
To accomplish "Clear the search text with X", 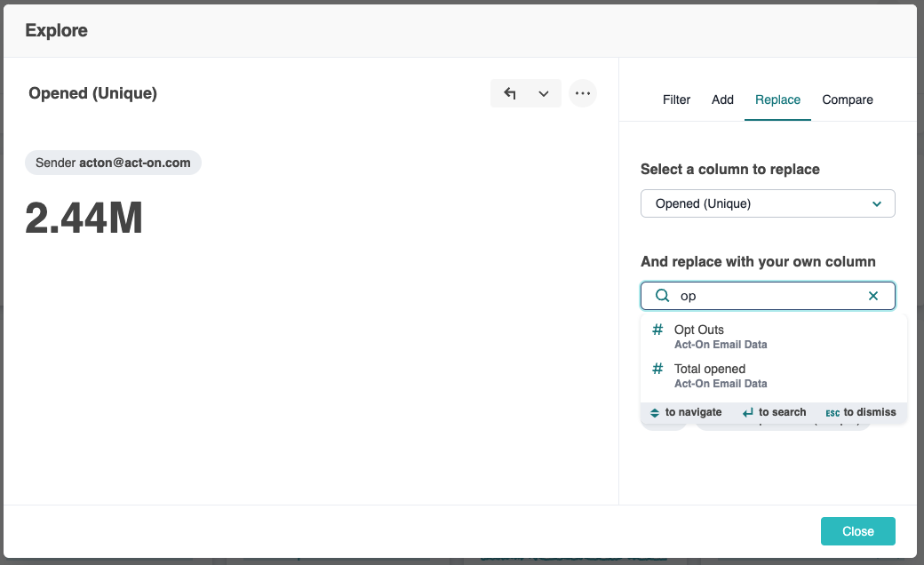I will [873, 296].
